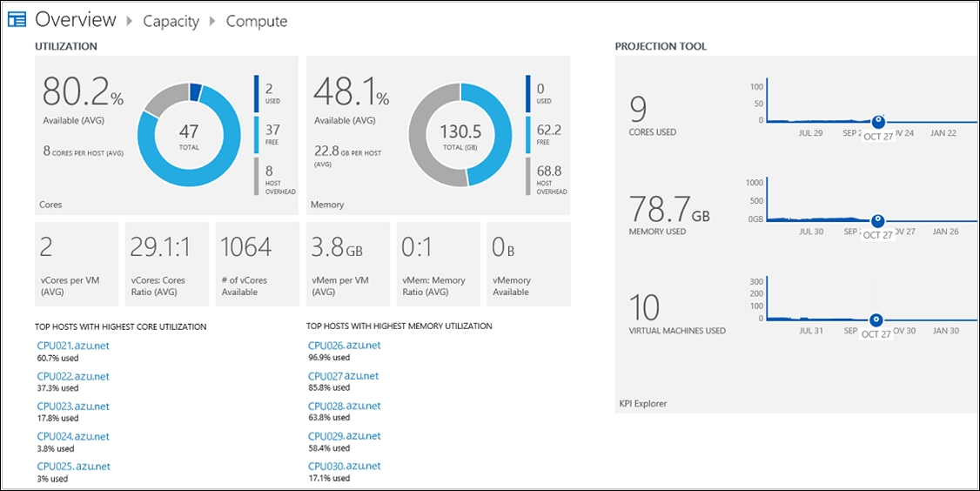Click the arrow between Capacity and Compute
The image size is (980, 491).
pos(212,21)
